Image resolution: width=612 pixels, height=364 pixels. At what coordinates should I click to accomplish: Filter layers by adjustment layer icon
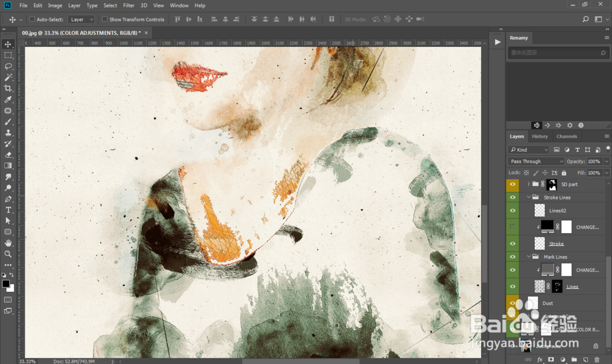567,150
